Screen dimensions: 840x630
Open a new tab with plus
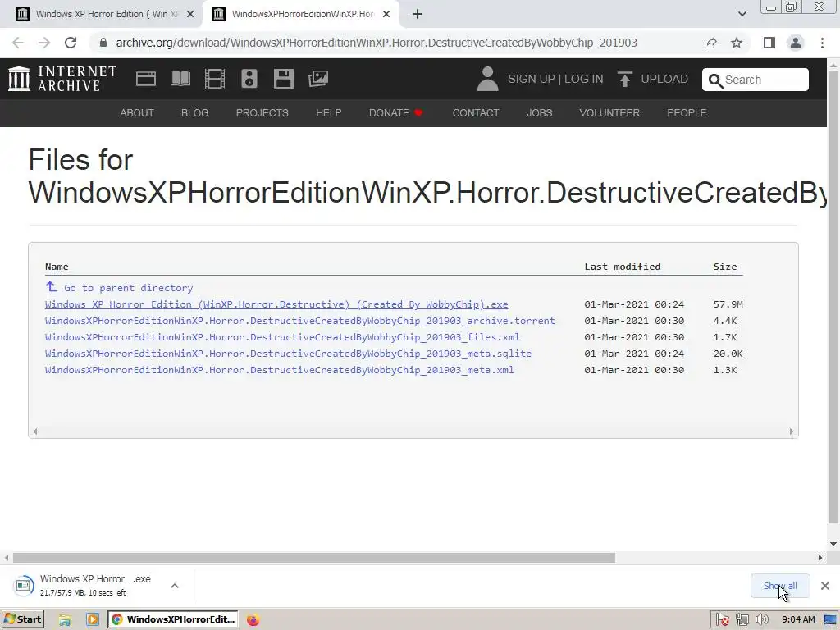tap(418, 15)
